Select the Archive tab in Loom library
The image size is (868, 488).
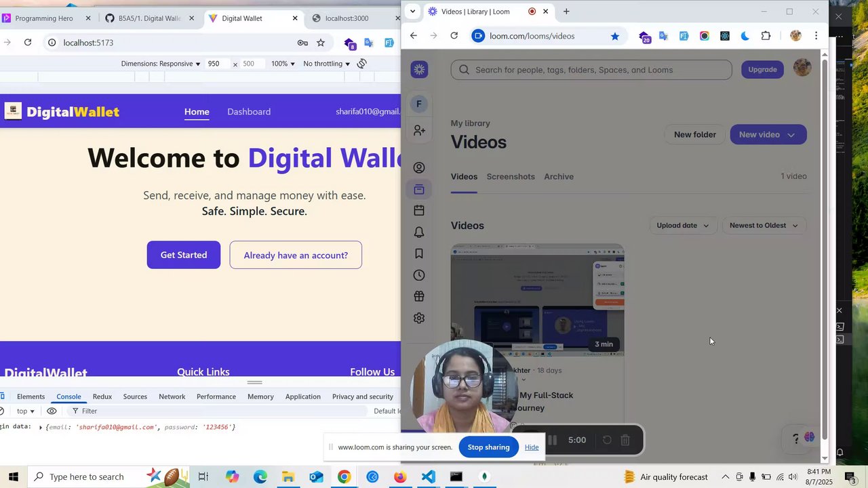point(559,176)
